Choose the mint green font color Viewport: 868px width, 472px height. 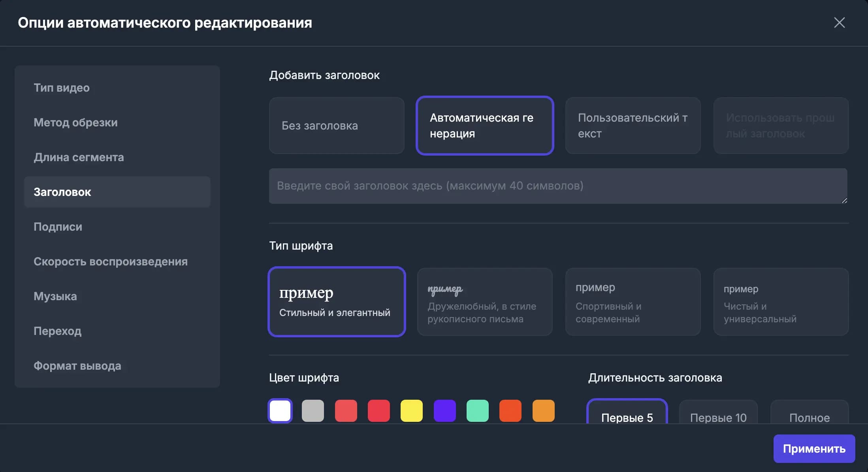coord(478,411)
